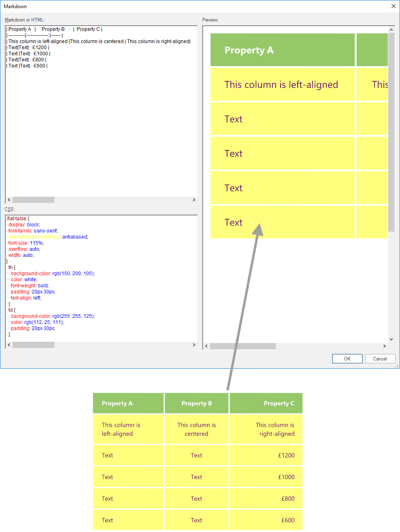Image resolution: width=400 pixels, height=532 pixels.
Task: Click the CSS editor horizontal scrollbar thumb
Action: coord(33,345)
